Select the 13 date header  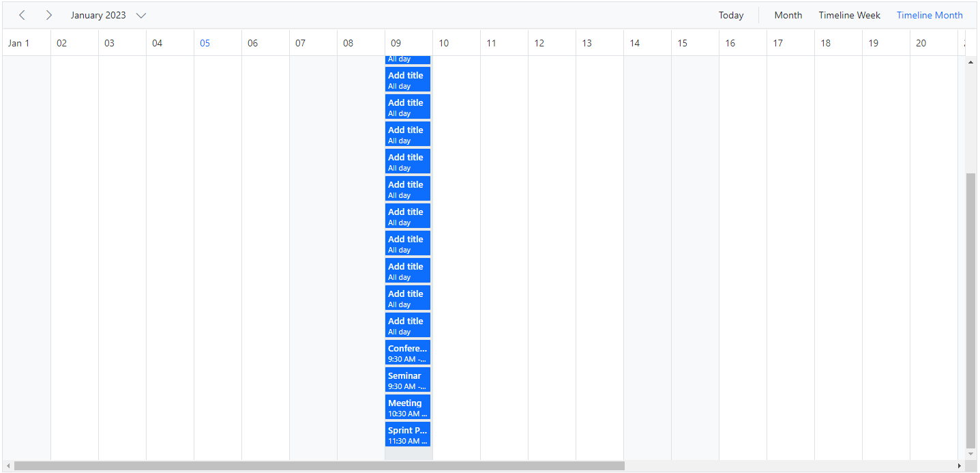point(599,43)
